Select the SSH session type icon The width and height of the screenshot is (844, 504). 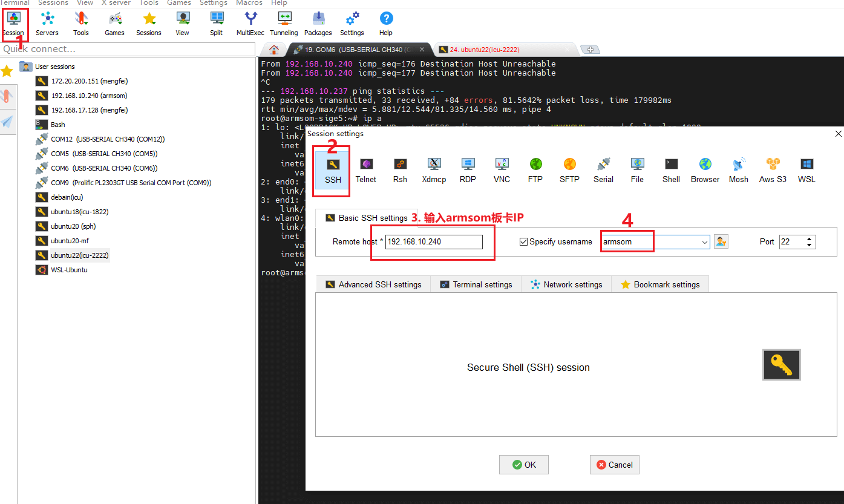pos(332,169)
